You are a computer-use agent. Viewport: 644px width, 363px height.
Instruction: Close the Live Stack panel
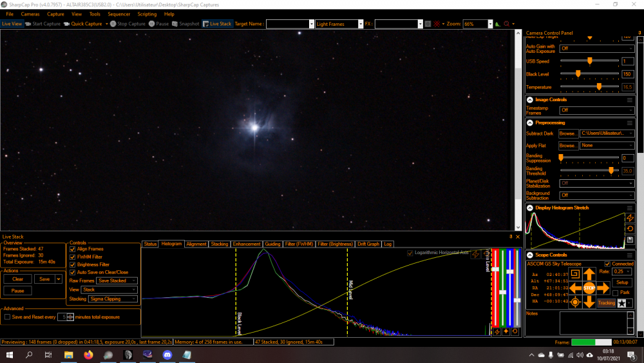[x=518, y=237]
